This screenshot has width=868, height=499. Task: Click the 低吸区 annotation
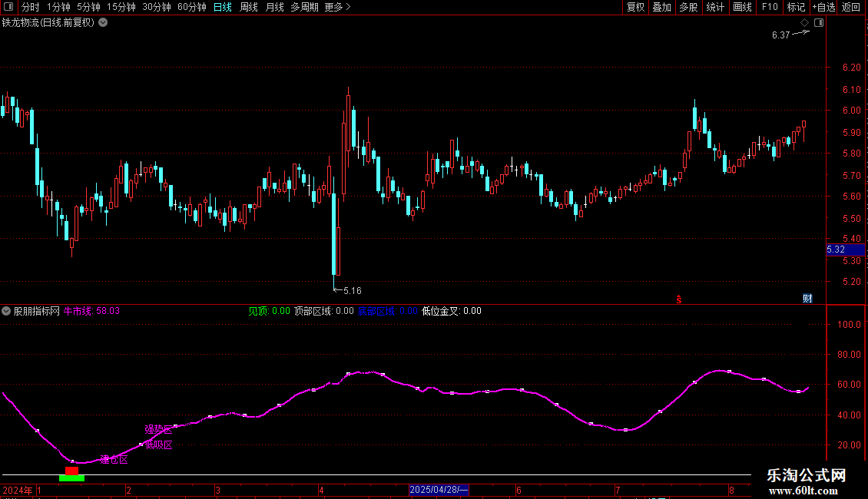point(158,444)
